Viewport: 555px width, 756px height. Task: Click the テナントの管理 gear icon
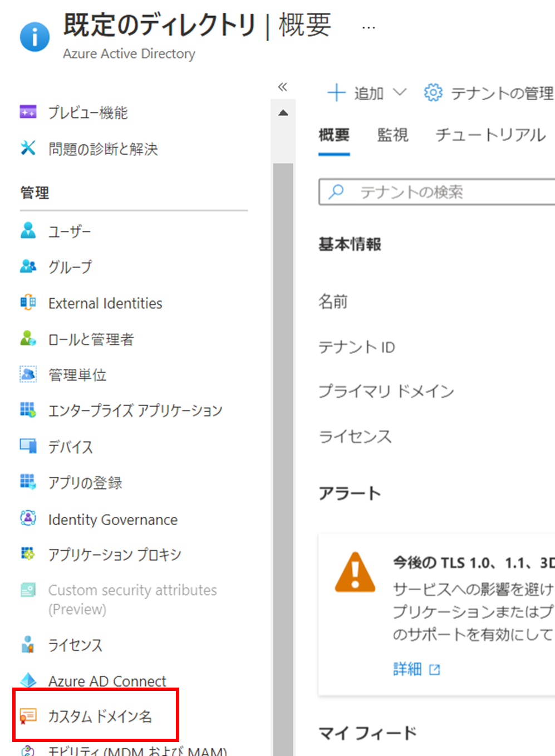pyautogui.click(x=433, y=92)
